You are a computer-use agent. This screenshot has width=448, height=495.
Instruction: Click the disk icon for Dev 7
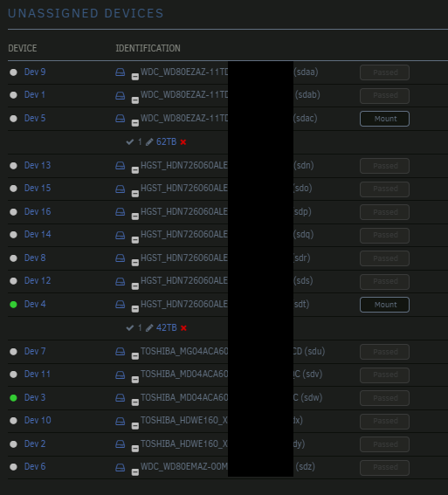click(120, 351)
